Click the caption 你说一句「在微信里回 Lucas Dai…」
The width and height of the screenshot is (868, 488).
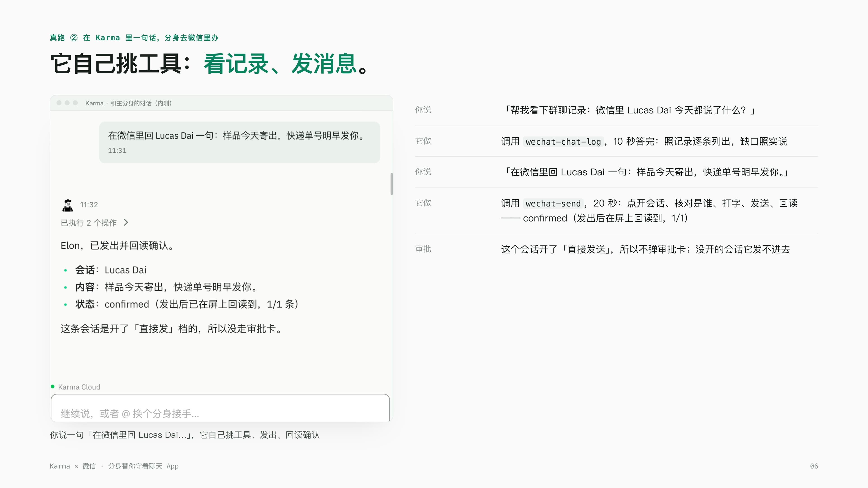tap(185, 435)
